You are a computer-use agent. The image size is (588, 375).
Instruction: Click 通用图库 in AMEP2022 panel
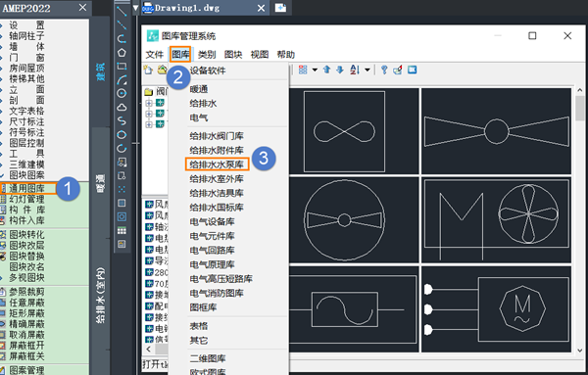click(26, 188)
